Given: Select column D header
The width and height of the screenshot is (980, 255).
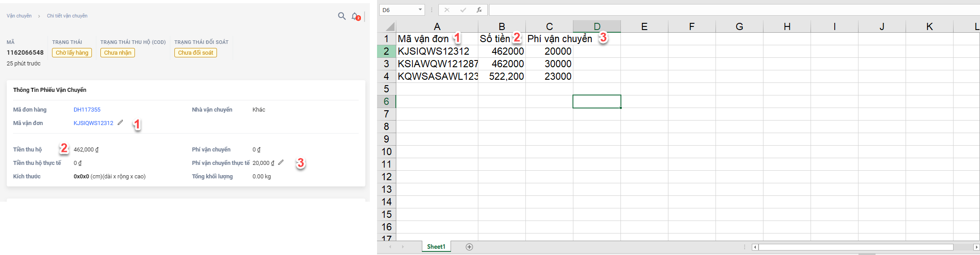Looking at the screenshot, I should [x=597, y=26].
